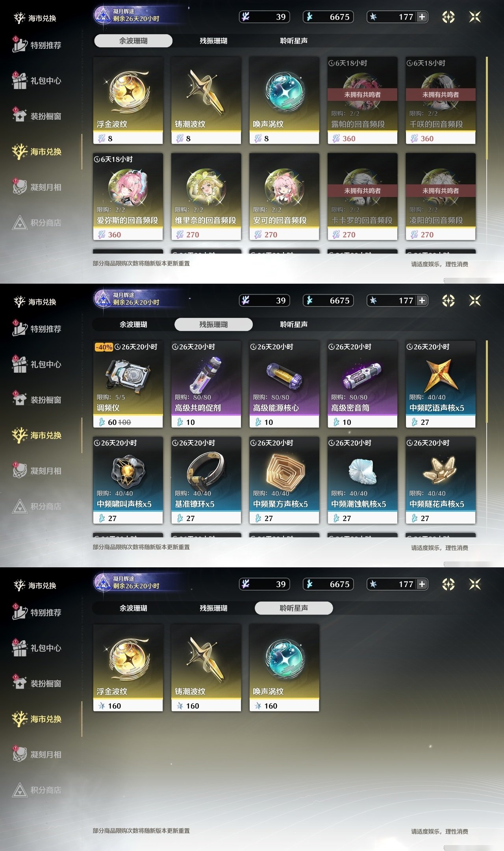Select the 调频仪 item with -40% discount

click(128, 384)
